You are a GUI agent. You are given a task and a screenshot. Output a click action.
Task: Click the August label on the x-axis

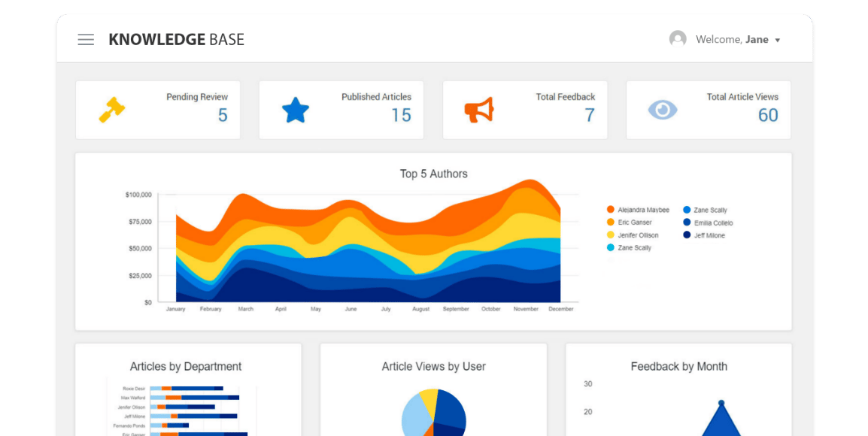tap(420, 309)
